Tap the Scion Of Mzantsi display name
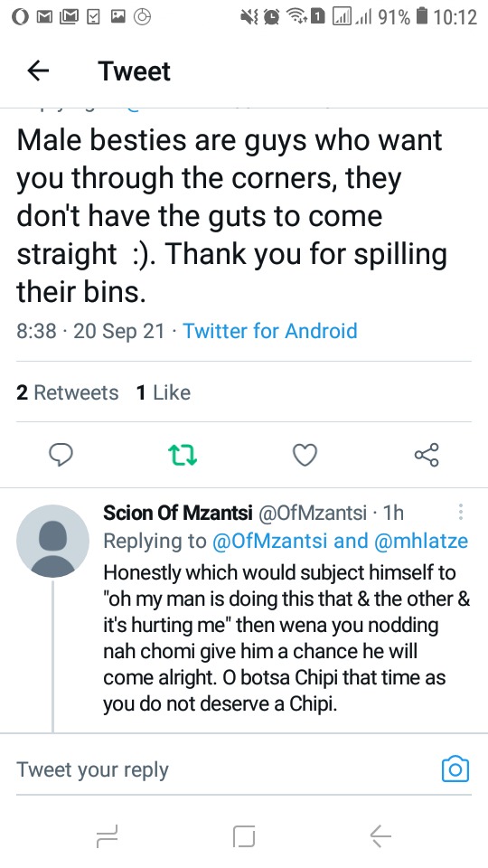This screenshot has height=868, width=488. (178, 513)
